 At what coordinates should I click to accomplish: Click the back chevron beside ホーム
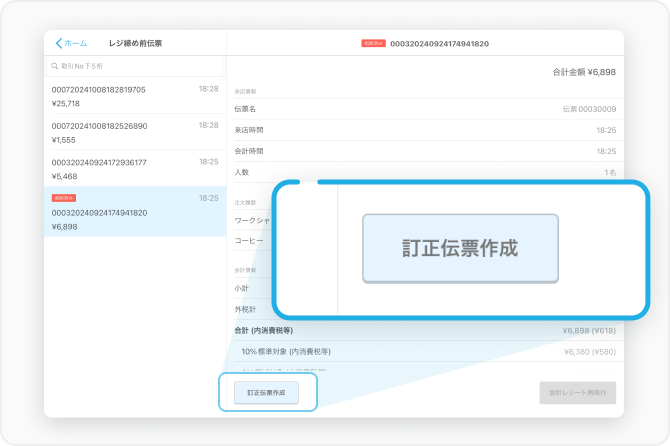(x=58, y=44)
